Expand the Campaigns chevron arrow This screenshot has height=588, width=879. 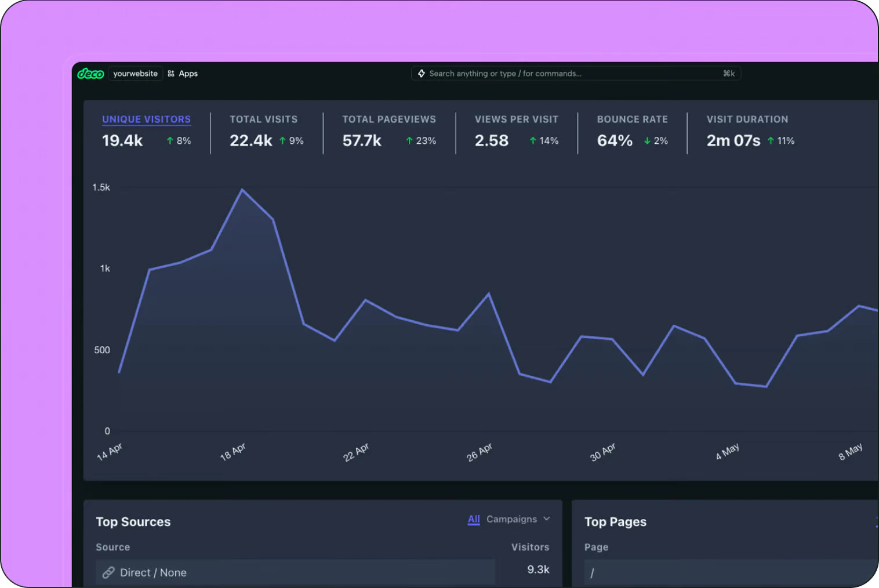pyautogui.click(x=546, y=519)
